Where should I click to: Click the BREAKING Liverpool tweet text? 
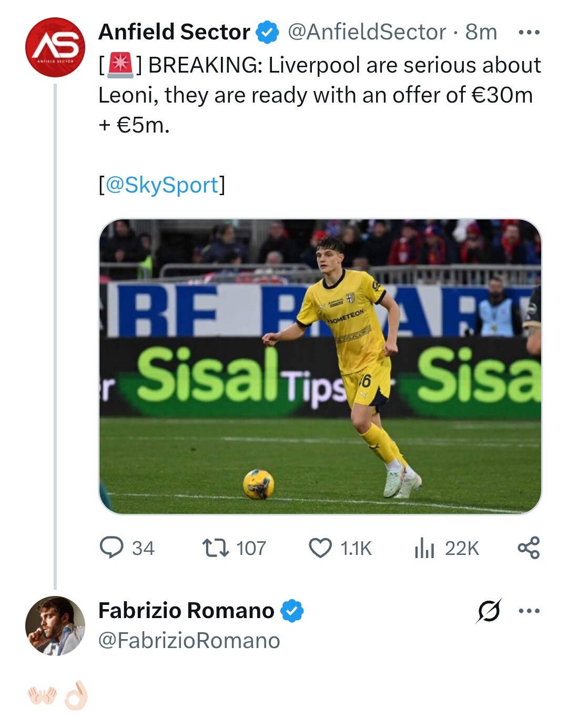point(319,95)
